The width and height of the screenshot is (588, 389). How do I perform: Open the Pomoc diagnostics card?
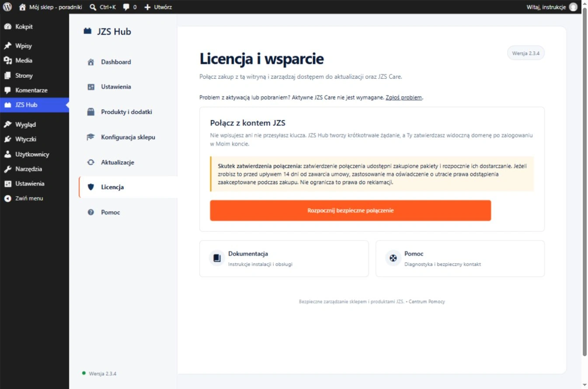[460, 259]
